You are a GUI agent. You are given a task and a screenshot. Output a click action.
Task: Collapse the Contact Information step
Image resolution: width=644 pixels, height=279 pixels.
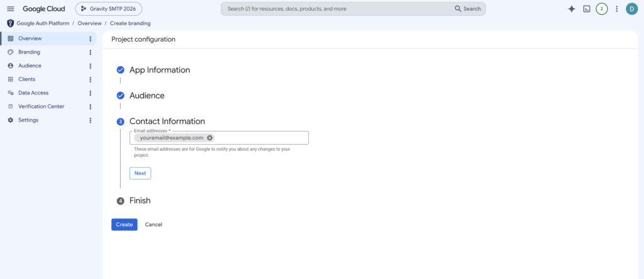click(167, 122)
